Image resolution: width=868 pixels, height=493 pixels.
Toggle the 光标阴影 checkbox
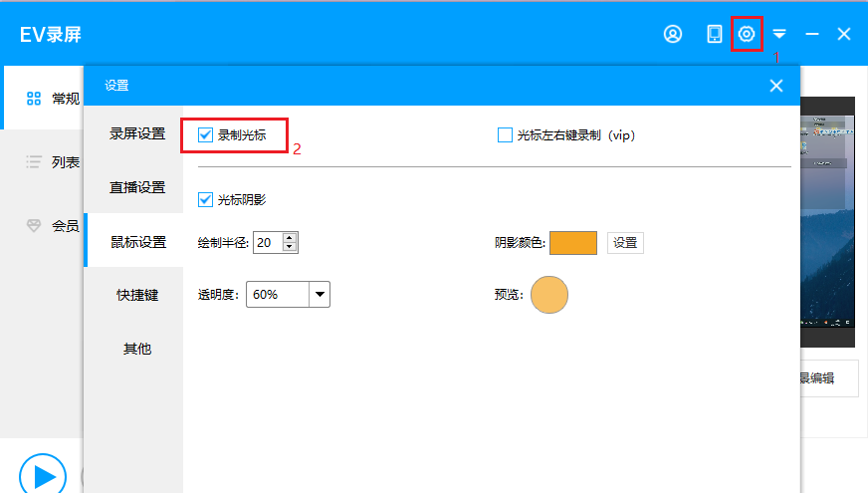tap(205, 199)
